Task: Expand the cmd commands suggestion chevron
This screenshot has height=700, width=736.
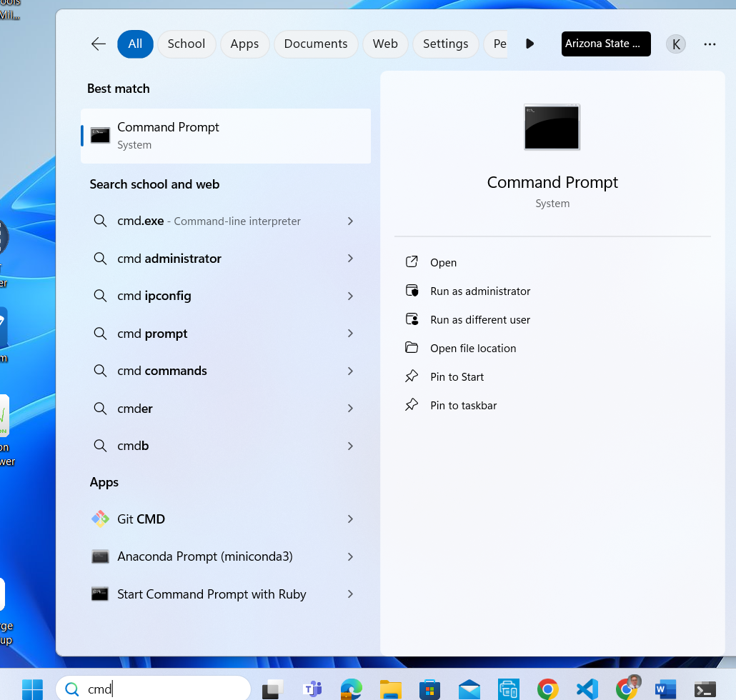Action: [x=350, y=371]
